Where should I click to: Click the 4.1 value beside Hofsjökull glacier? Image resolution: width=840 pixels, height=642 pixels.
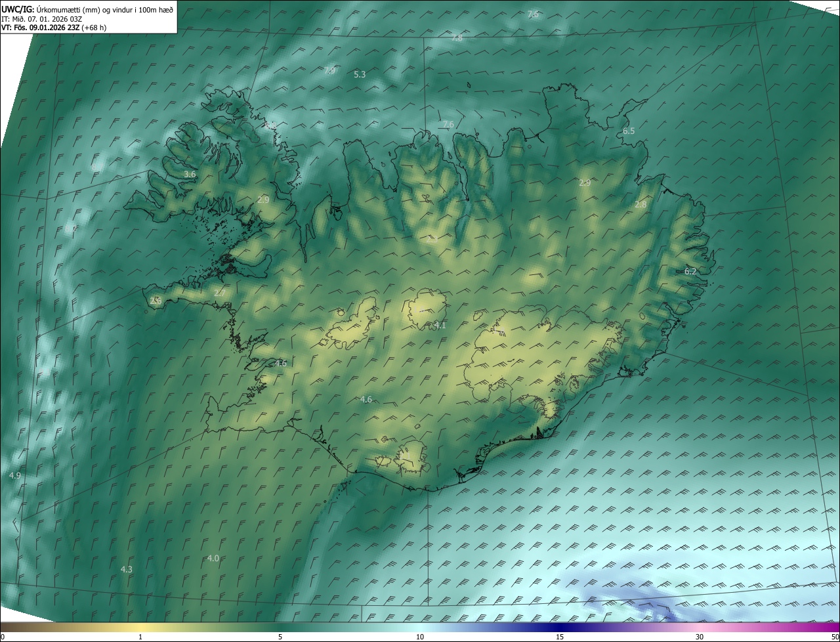(440, 325)
